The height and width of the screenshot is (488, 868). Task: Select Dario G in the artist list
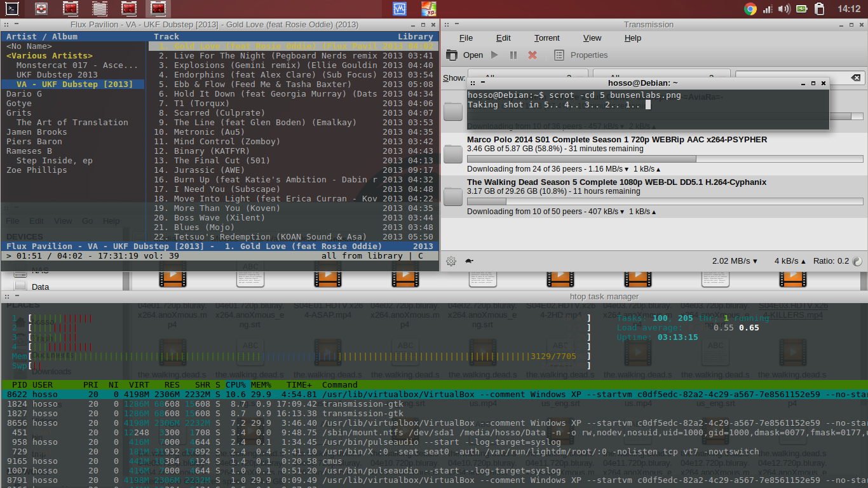pos(24,94)
